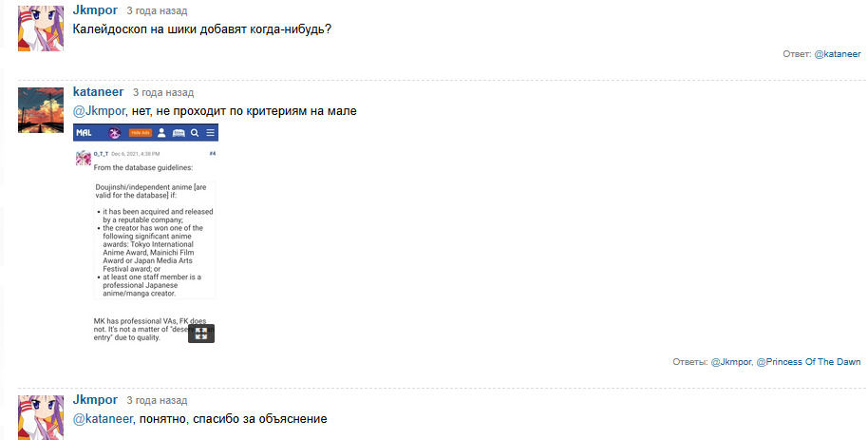
Task: Click the @kataneer mention in the last comment
Action: (103, 418)
